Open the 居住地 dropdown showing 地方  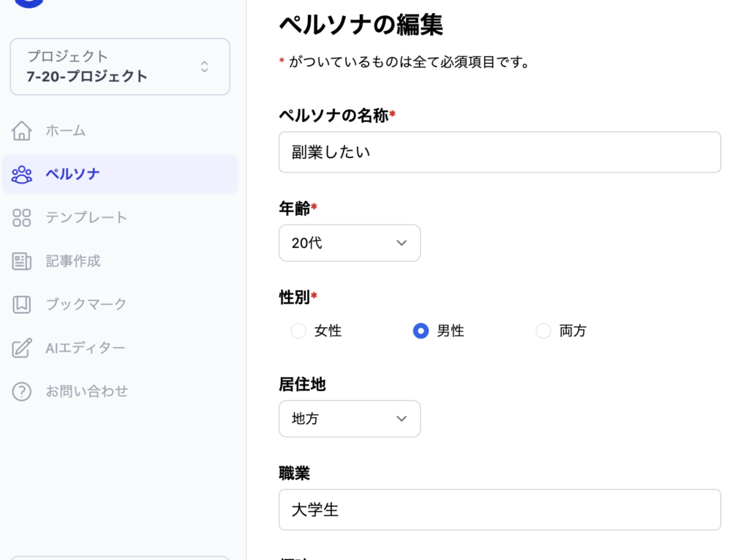(x=350, y=419)
